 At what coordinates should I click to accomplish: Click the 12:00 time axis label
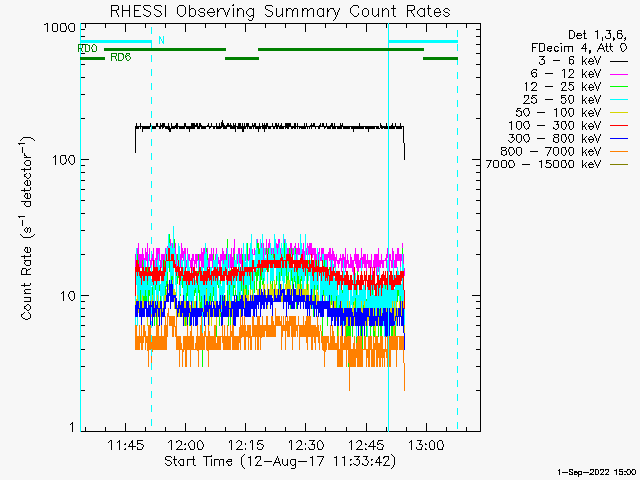186,445
